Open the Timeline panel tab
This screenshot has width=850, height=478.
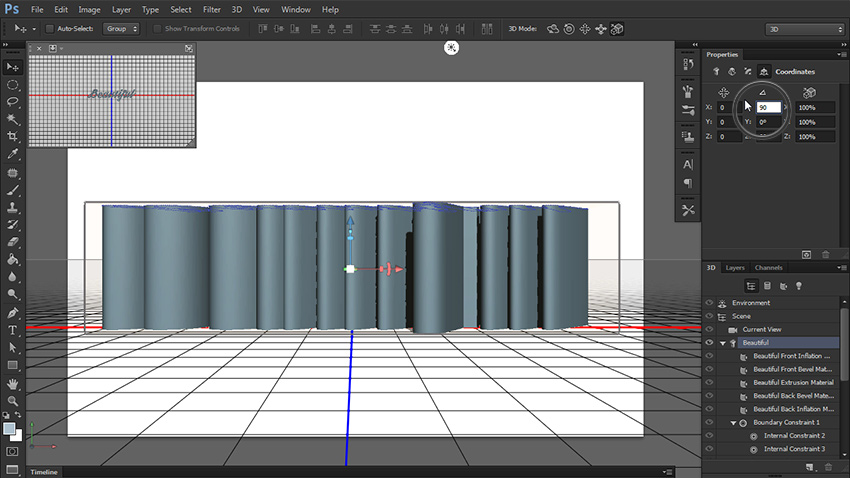44,472
